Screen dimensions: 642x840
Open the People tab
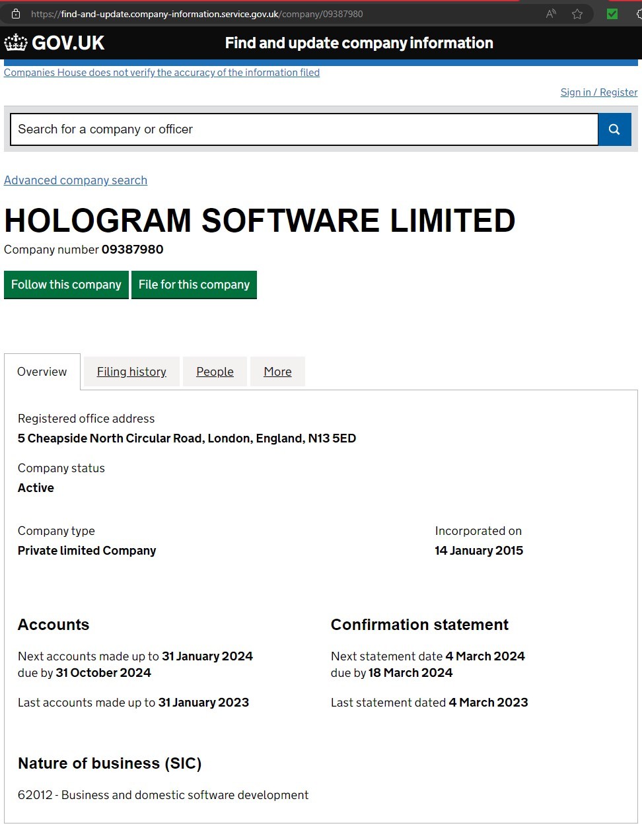coord(215,372)
